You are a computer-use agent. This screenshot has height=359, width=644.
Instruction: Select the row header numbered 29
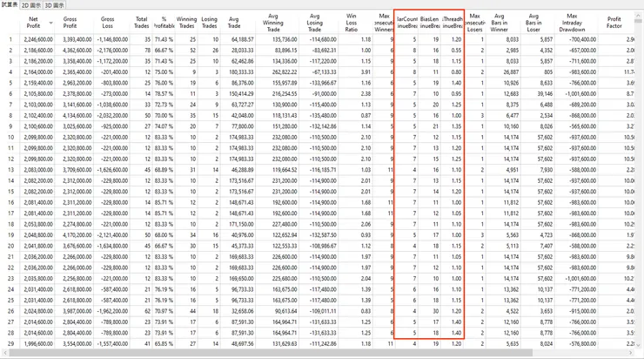[10, 344]
